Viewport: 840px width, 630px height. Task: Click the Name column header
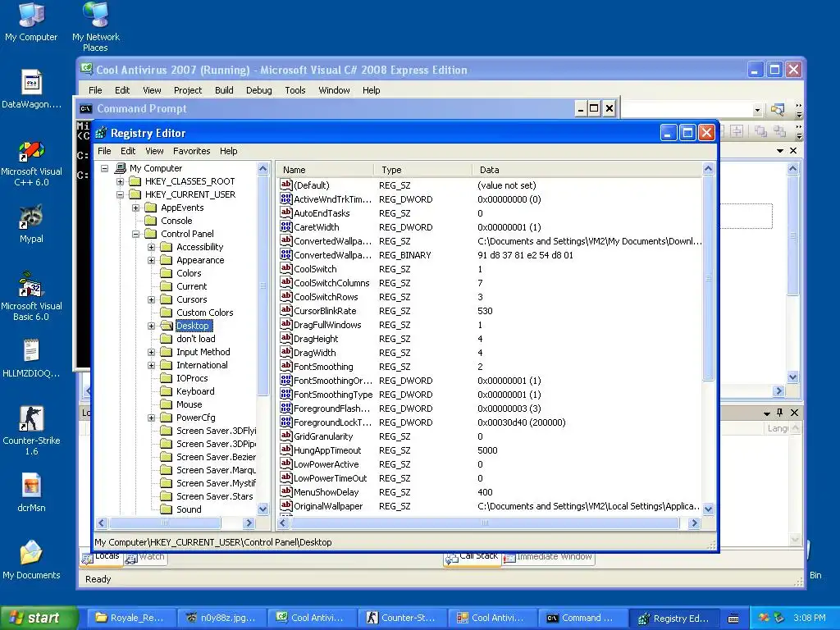click(325, 170)
